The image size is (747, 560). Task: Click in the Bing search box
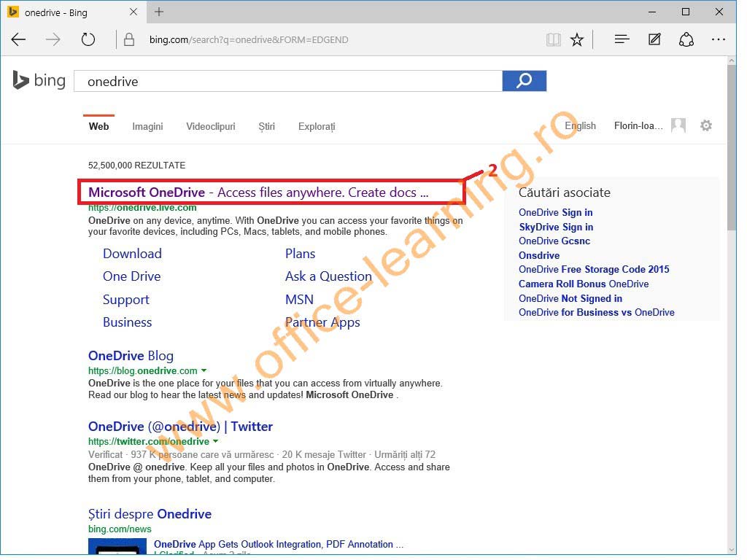tap(288, 81)
